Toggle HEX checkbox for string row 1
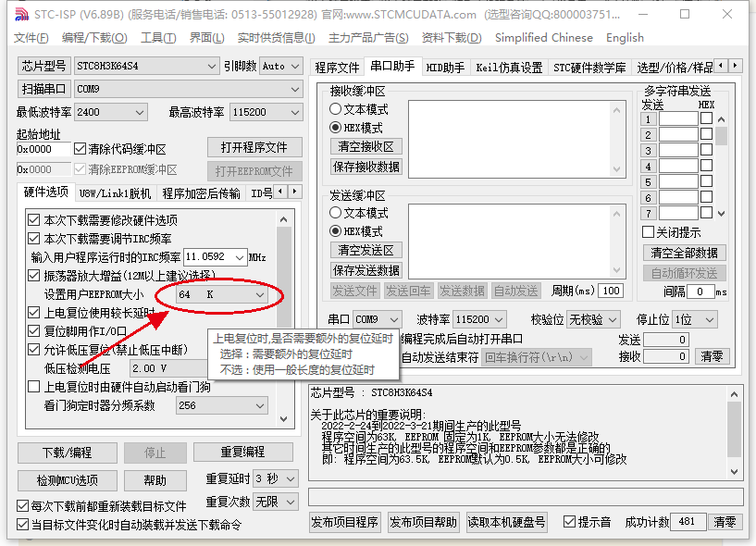This screenshot has height=546, width=756. tap(706, 118)
